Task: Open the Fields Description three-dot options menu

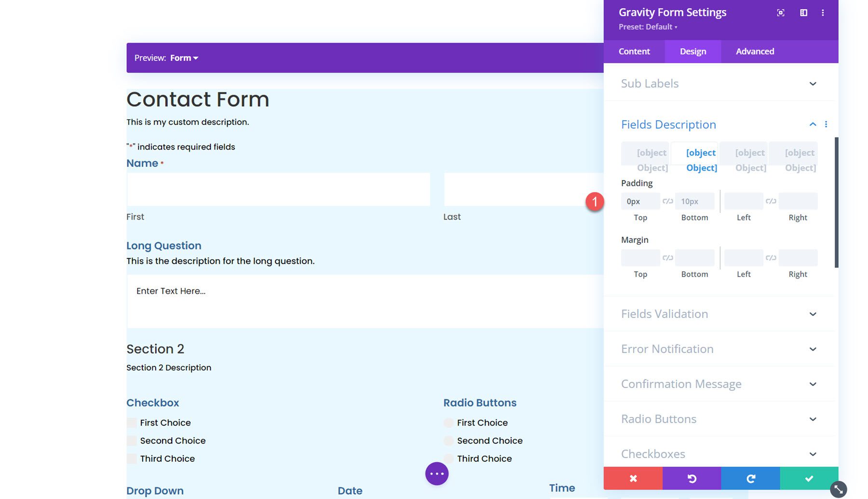Action: tap(826, 125)
